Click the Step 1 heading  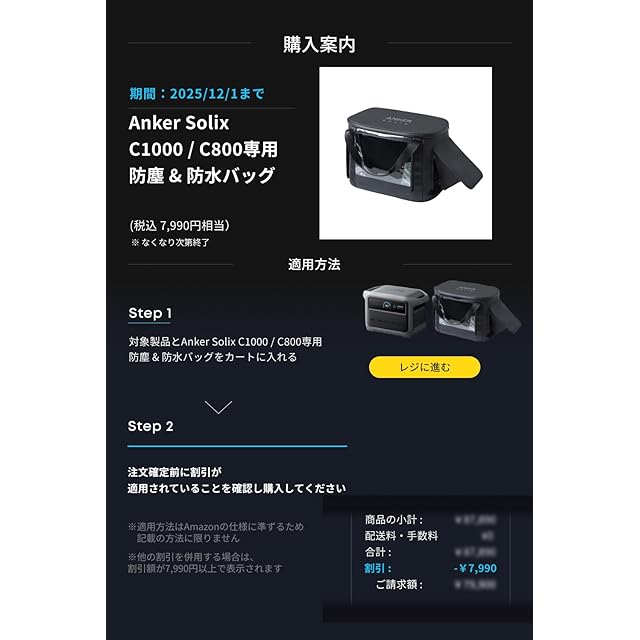(150, 313)
